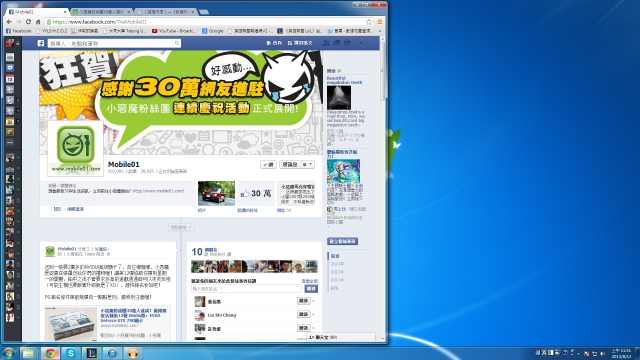This screenshot has height=360, width=640.
Task: Switch to the Mobile01 browser tab
Action: [37, 12]
